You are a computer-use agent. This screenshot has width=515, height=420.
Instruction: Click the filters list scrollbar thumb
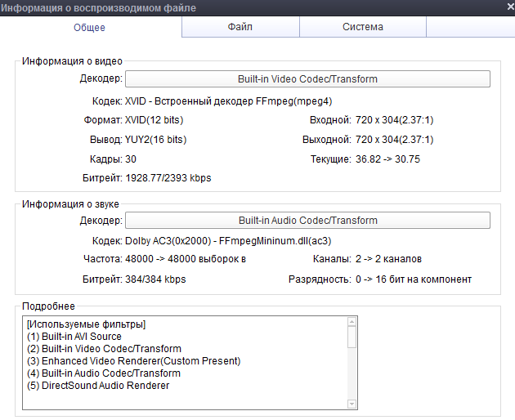(x=352, y=337)
